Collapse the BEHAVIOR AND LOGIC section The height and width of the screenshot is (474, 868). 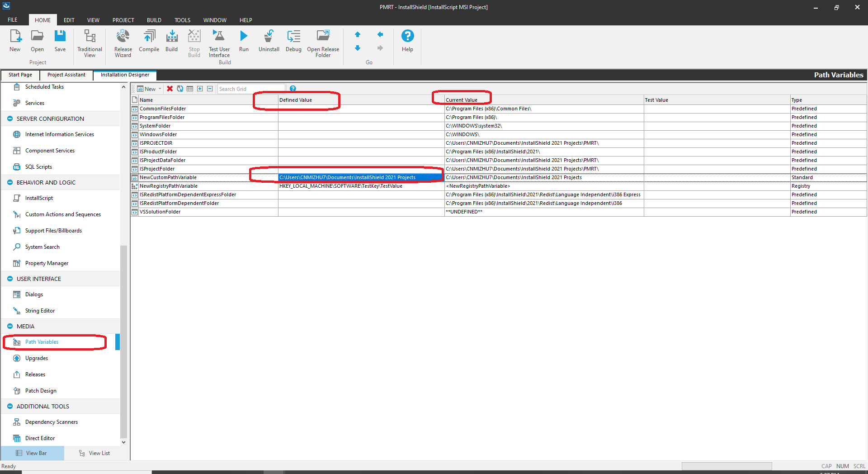pyautogui.click(x=10, y=182)
